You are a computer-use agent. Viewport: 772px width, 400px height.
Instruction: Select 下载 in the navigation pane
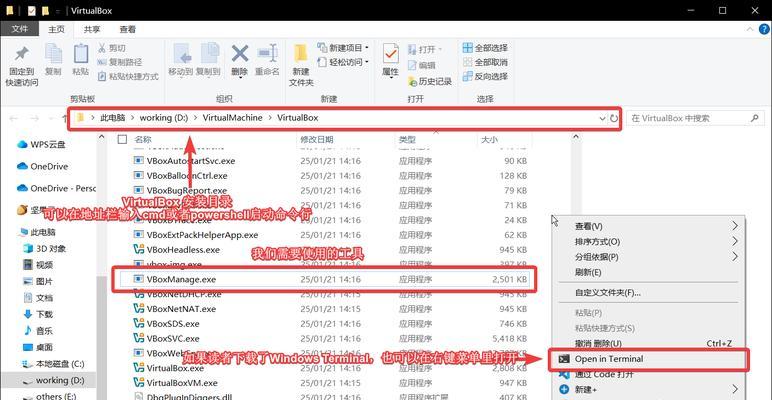tap(38, 314)
